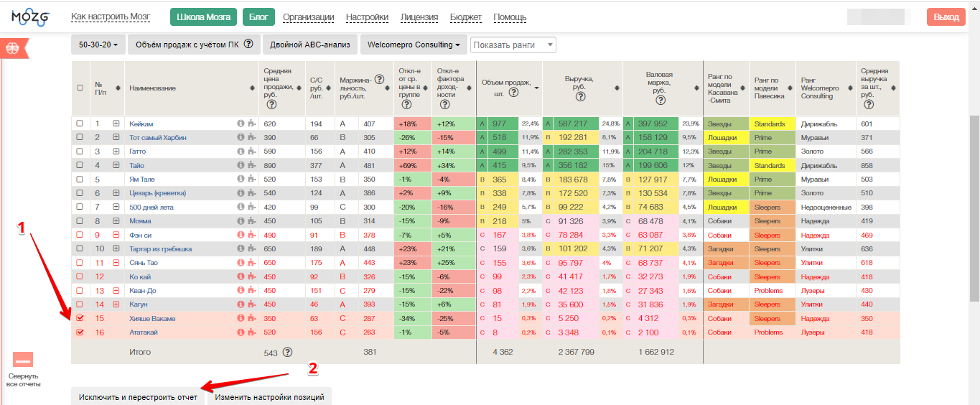Screen dimensions: 980x405
Task: Toggle the select-all checkbox in table header
Action: pos(80,88)
